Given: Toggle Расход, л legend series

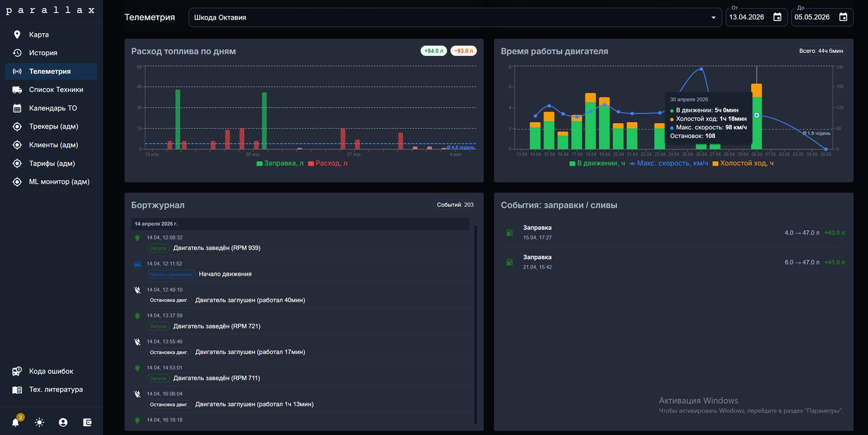Looking at the screenshot, I should click(328, 163).
